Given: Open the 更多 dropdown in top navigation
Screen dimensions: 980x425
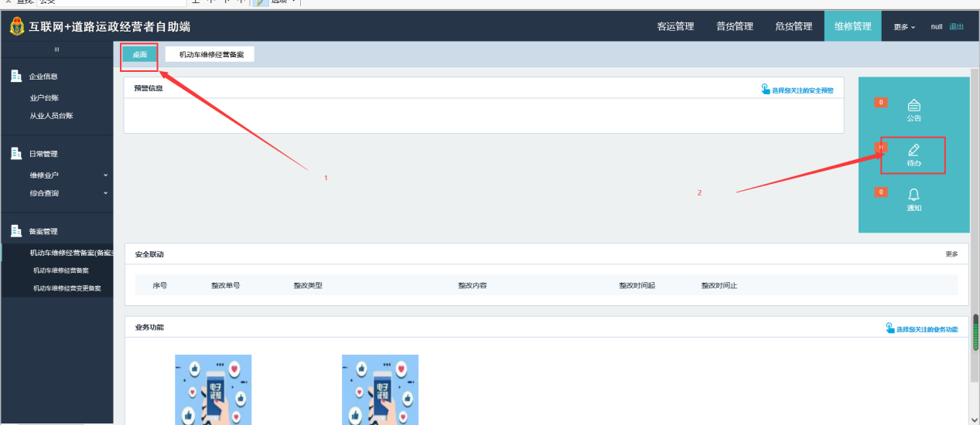Looking at the screenshot, I should tap(903, 27).
